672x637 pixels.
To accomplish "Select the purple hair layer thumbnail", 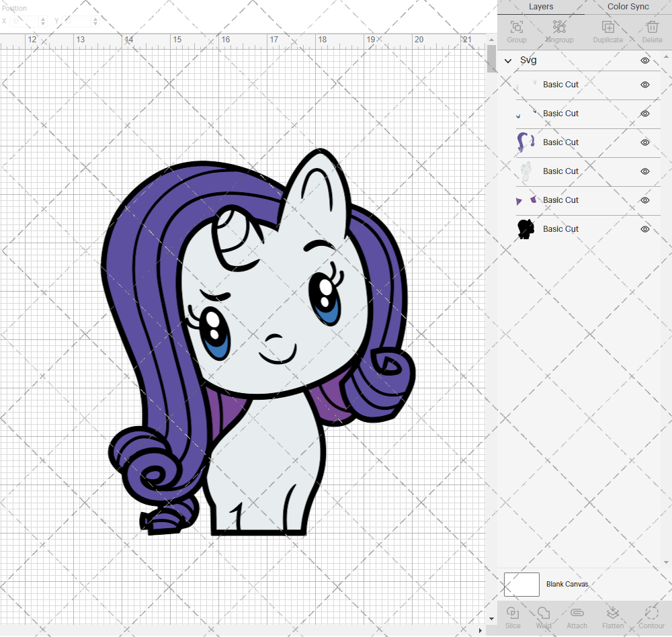I will [x=526, y=142].
